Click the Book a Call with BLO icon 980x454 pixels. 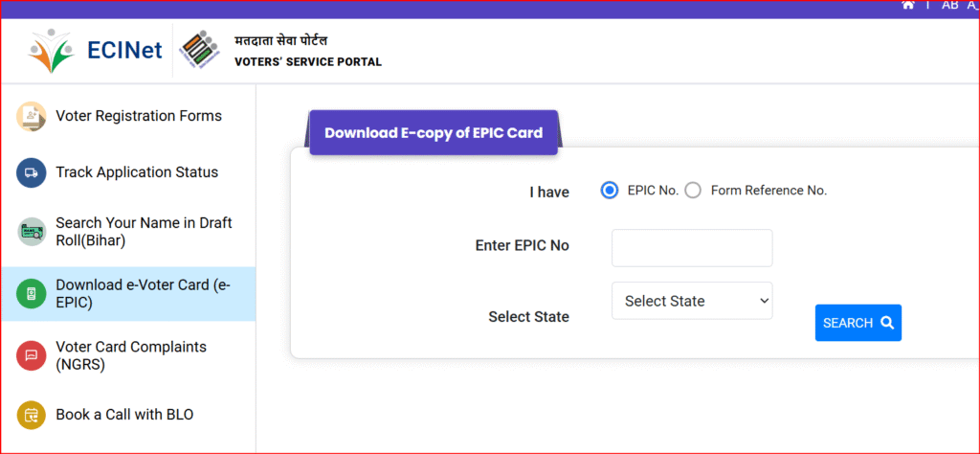(x=32, y=415)
